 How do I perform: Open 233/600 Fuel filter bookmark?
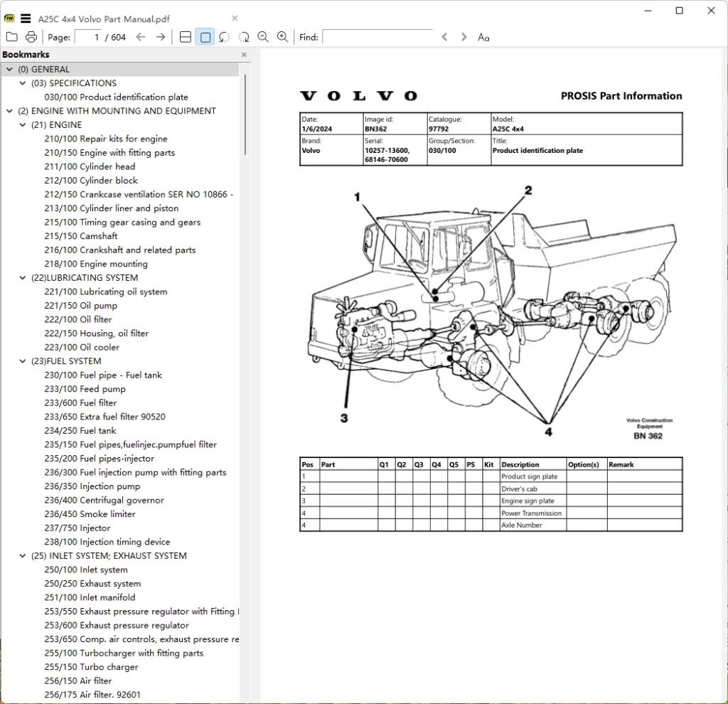80,402
